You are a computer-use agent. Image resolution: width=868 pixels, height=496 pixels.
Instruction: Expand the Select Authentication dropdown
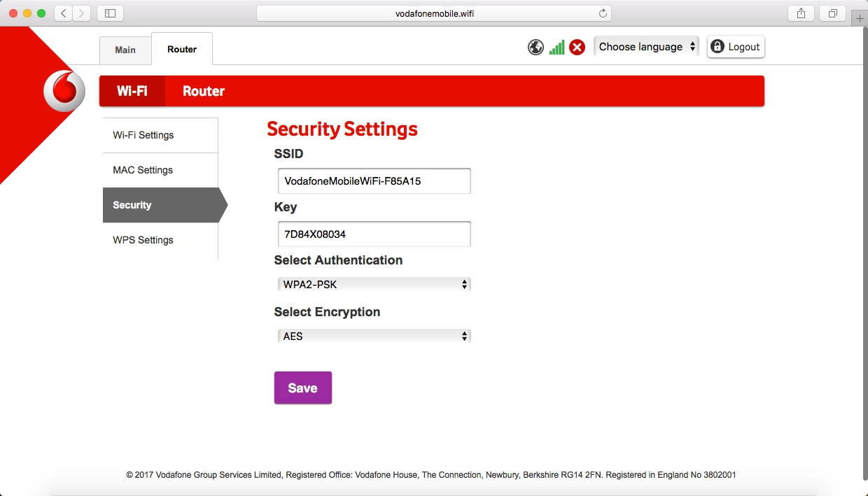point(374,285)
